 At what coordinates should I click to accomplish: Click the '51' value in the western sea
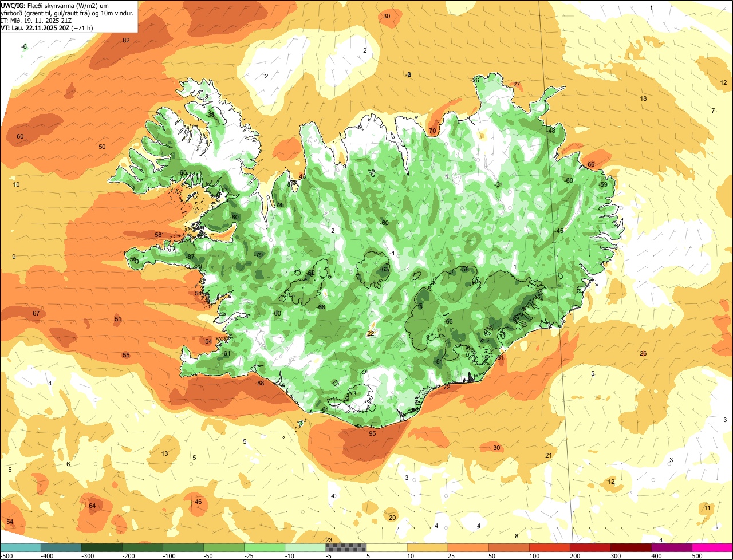118,319
